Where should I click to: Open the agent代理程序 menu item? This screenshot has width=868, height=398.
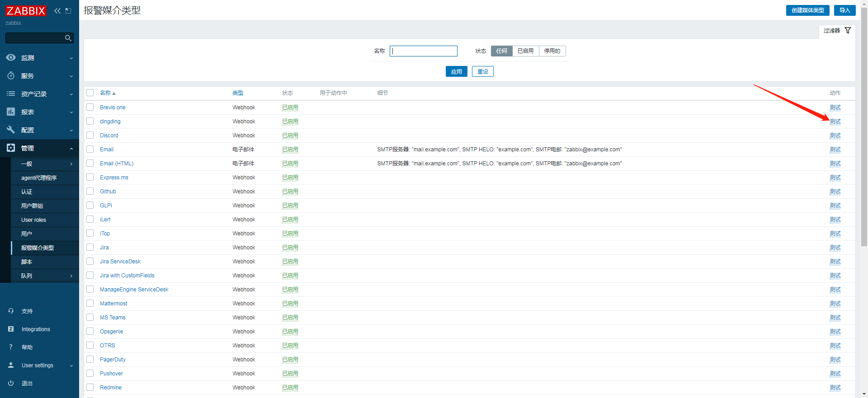(x=45, y=178)
